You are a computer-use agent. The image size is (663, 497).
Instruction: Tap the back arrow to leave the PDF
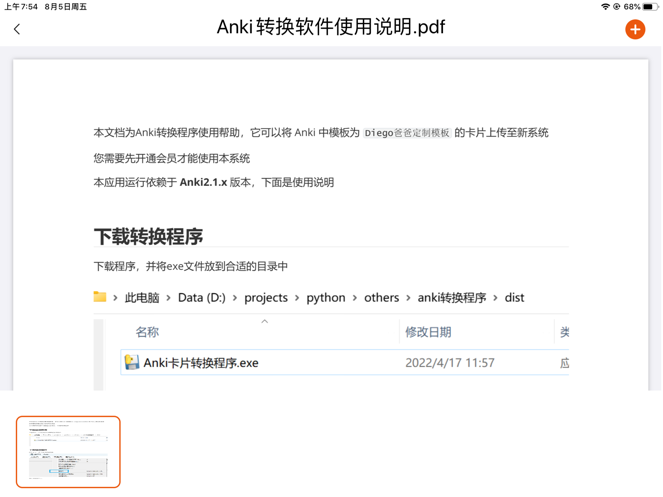17,29
